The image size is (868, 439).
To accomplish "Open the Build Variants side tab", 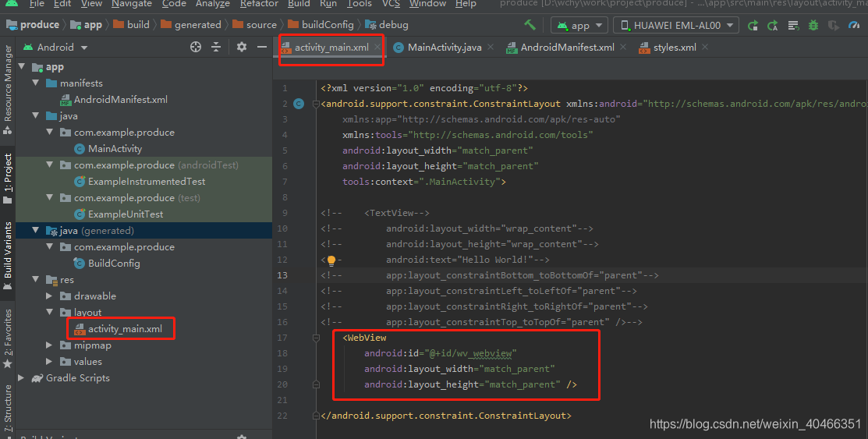I will click(x=8, y=255).
